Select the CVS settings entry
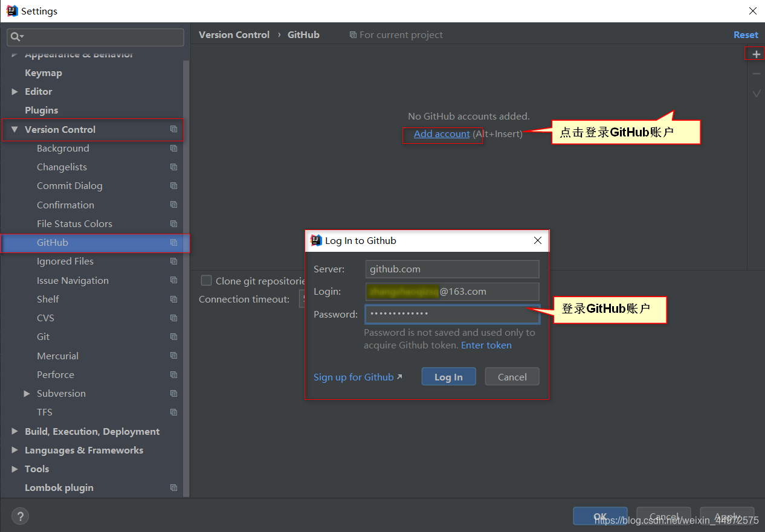 [x=45, y=318]
